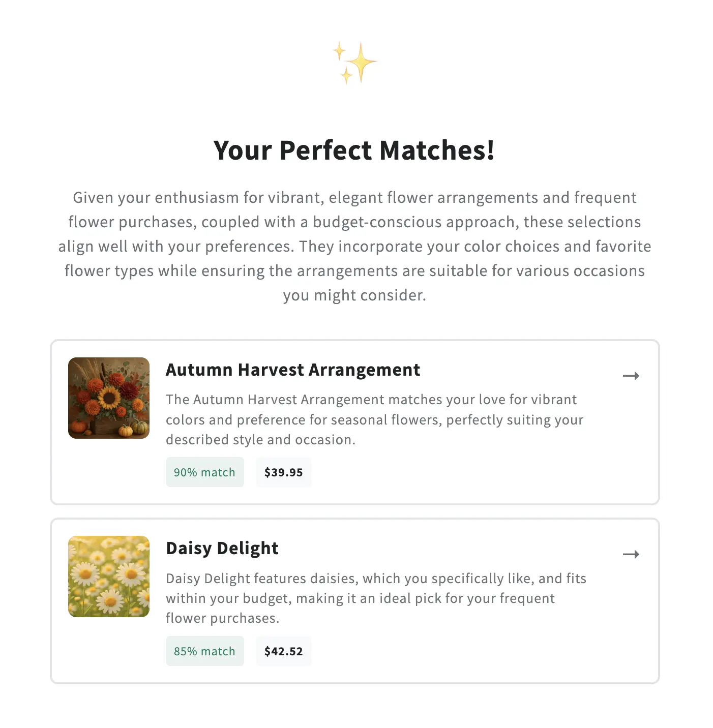The height and width of the screenshot is (728, 713).
Task: Click the arrow on Daisy Delight card
Action: click(x=631, y=554)
